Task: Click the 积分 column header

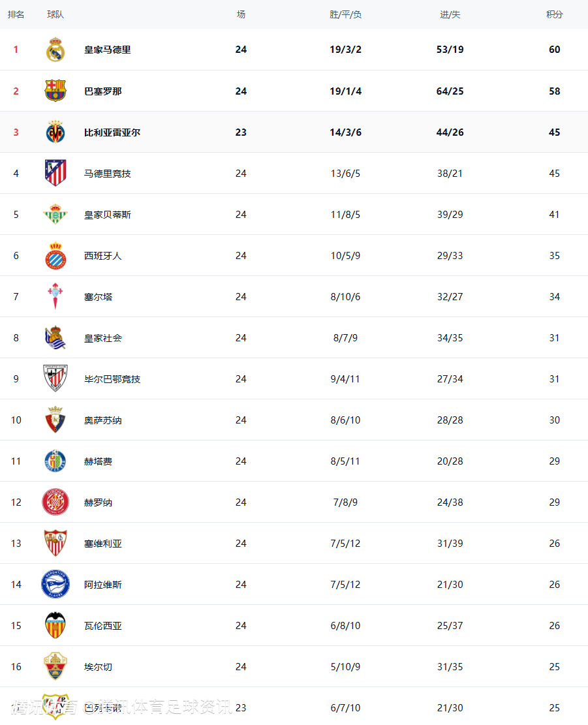Action: [x=554, y=14]
